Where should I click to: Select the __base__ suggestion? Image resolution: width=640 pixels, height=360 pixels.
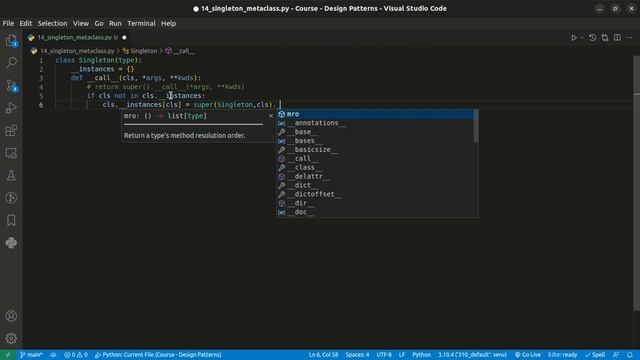coord(376,132)
